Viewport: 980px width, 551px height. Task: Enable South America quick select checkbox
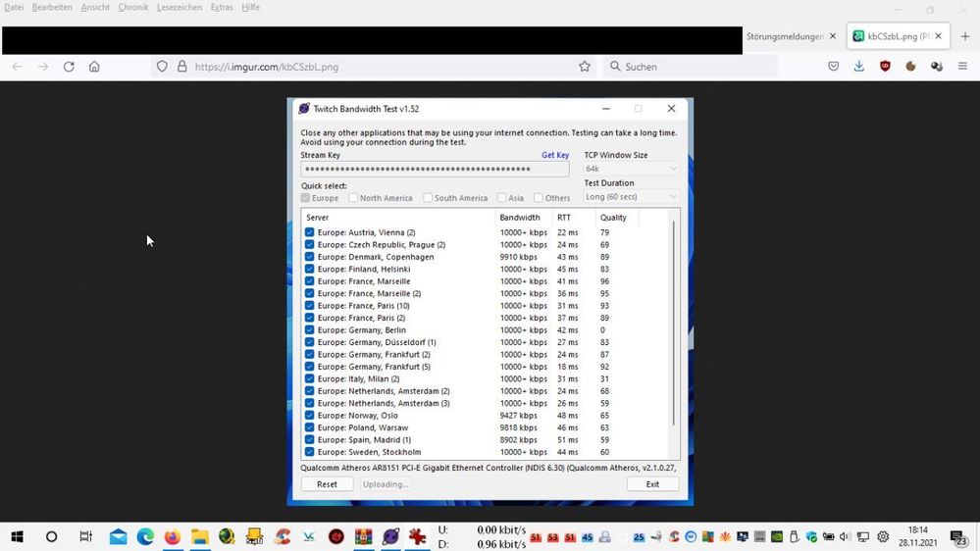pyautogui.click(x=428, y=197)
